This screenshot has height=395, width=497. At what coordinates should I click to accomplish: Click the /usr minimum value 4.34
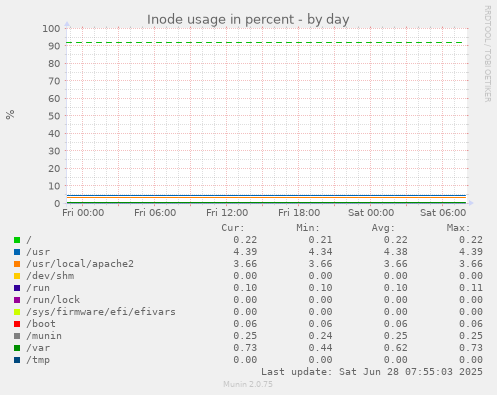pos(320,252)
